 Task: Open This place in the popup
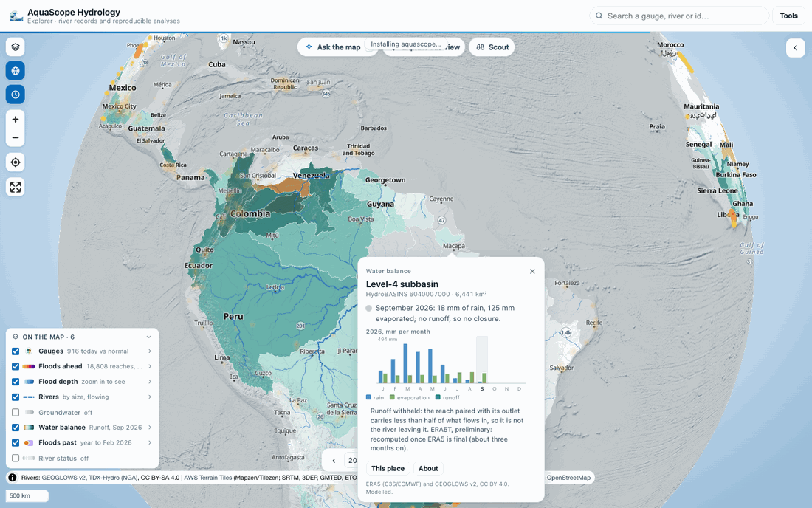(388, 469)
